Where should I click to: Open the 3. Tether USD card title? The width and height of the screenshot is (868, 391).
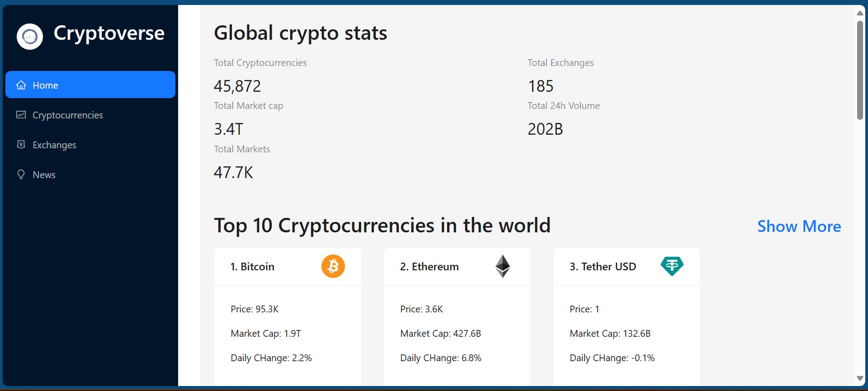pos(603,267)
